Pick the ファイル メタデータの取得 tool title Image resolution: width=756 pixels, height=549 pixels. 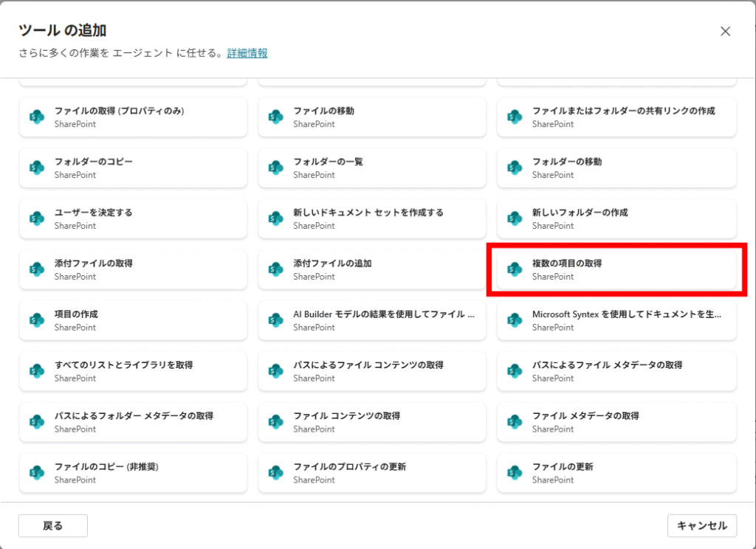[585, 415]
